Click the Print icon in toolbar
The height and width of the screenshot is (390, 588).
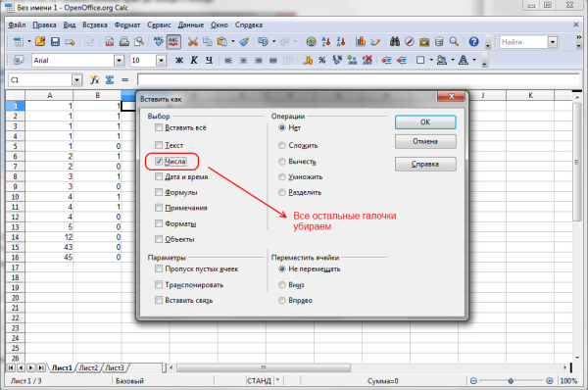[124, 41]
